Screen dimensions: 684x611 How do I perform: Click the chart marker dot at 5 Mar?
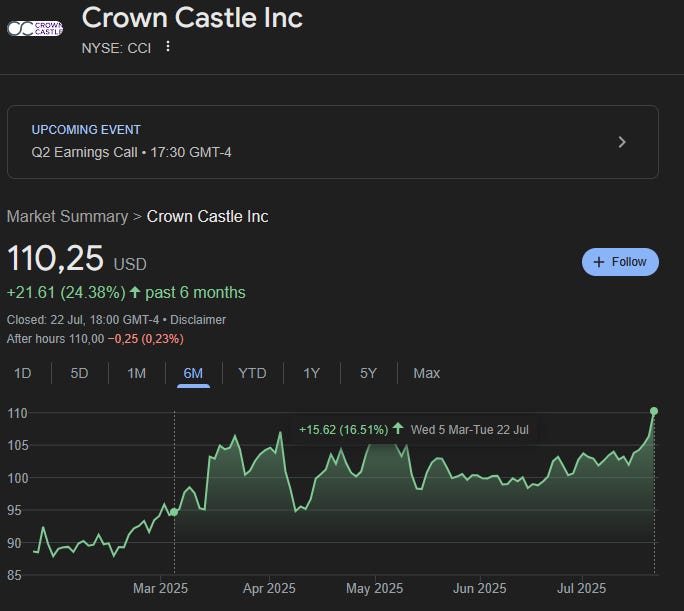tap(174, 512)
